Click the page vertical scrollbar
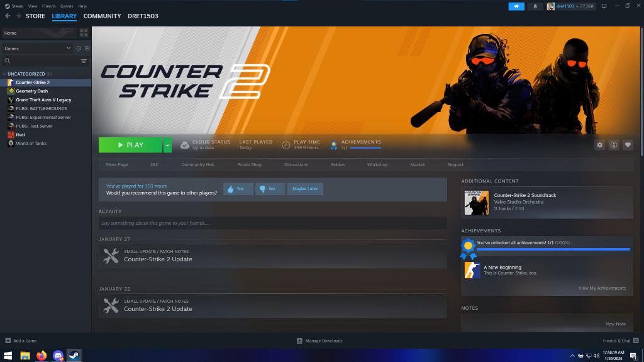 pos(642,91)
